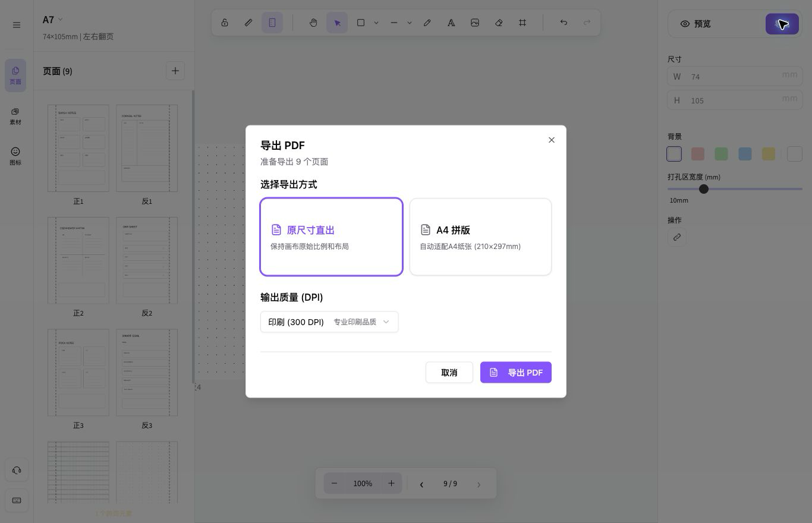
Task: Choose the blue background swatch
Action: (745, 154)
